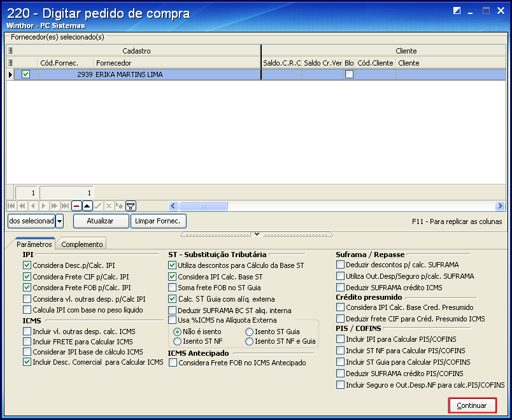Click the Limpar Fornec. button
The width and height of the screenshot is (512, 420).
click(159, 221)
